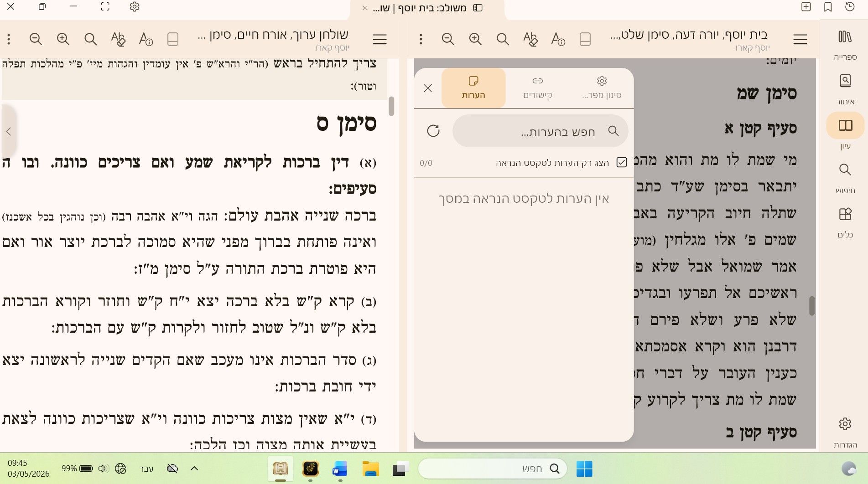868x484 pixels.
Task: Click the battery 99% indicator
Action: pos(77,468)
